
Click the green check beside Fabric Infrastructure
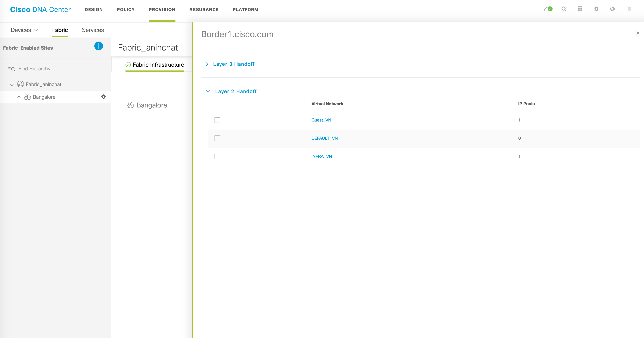(128, 65)
